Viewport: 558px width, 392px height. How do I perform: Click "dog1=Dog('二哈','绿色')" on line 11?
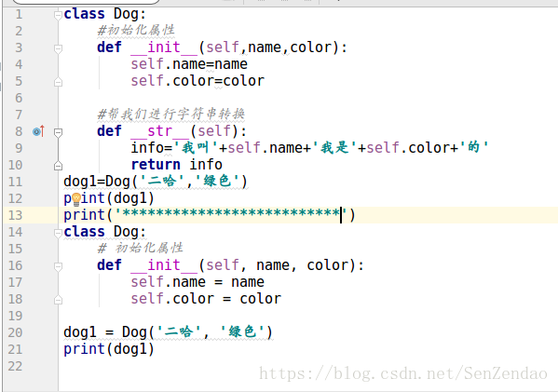click(156, 182)
